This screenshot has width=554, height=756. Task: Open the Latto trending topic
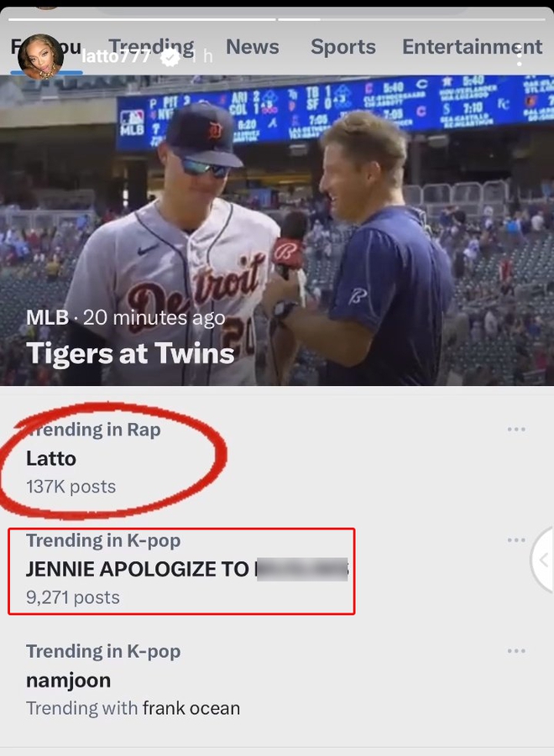[51, 458]
